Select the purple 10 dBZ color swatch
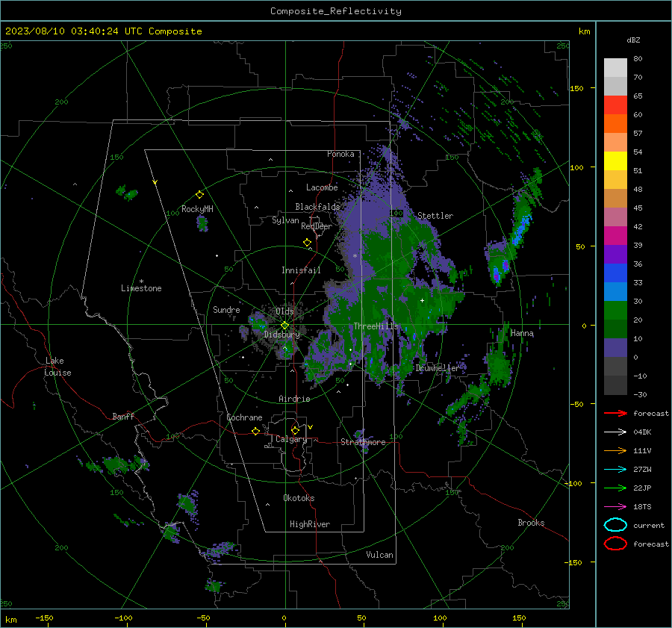Image resolution: width=672 pixels, height=628 pixels. [615, 347]
